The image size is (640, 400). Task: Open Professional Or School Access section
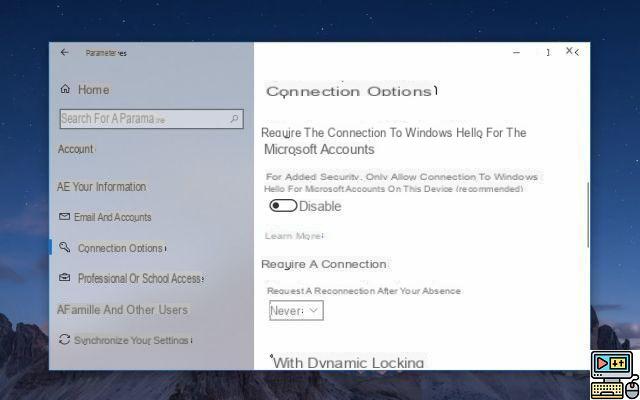141,278
